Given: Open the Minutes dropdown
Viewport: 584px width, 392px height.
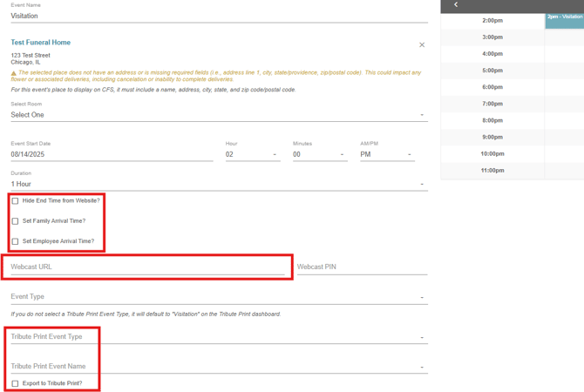Looking at the screenshot, I should (319, 154).
